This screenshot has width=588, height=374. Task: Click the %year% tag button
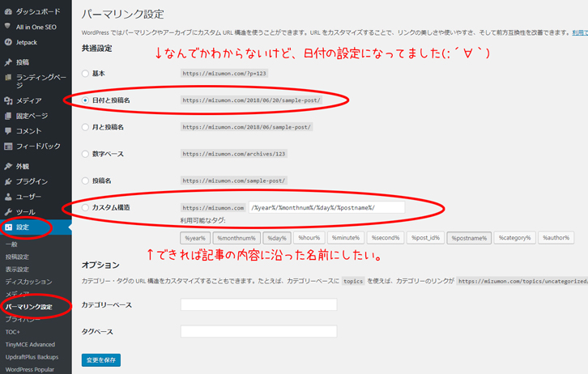click(195, 238)
